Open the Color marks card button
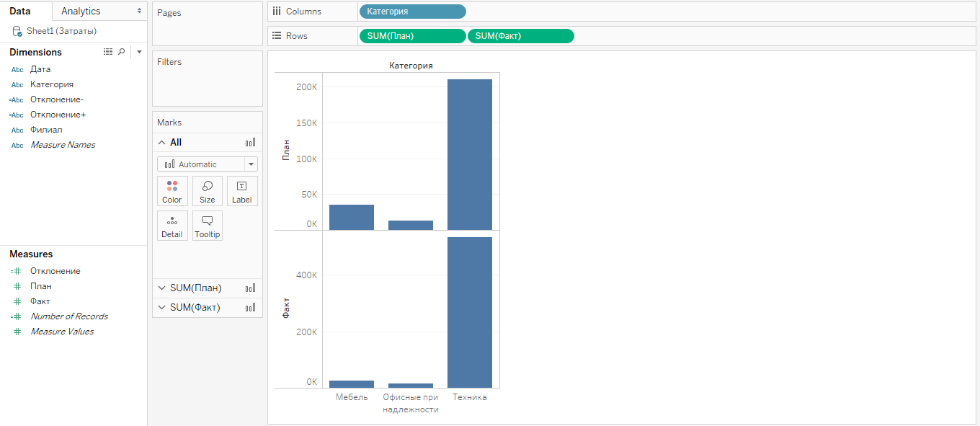The image size is (980, 426). pos(172,191)
